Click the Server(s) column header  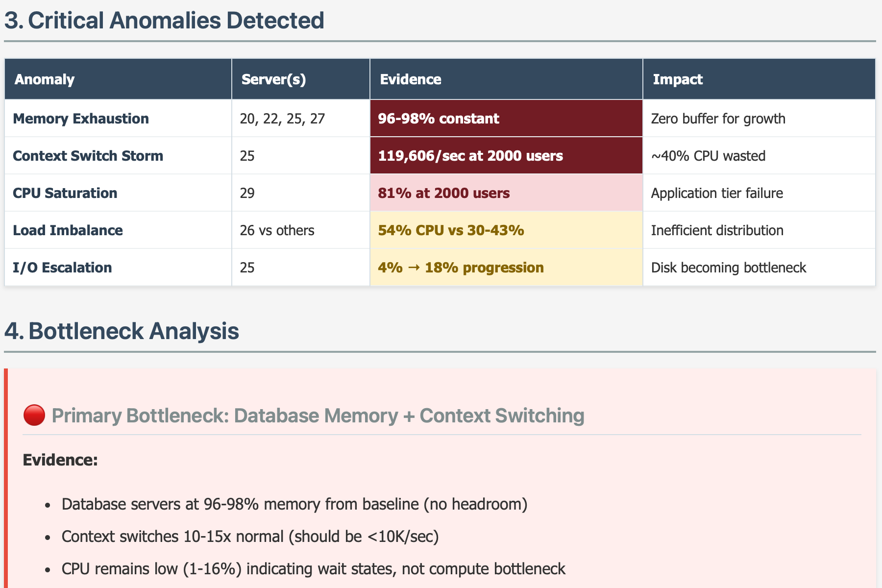click(271, 79)
